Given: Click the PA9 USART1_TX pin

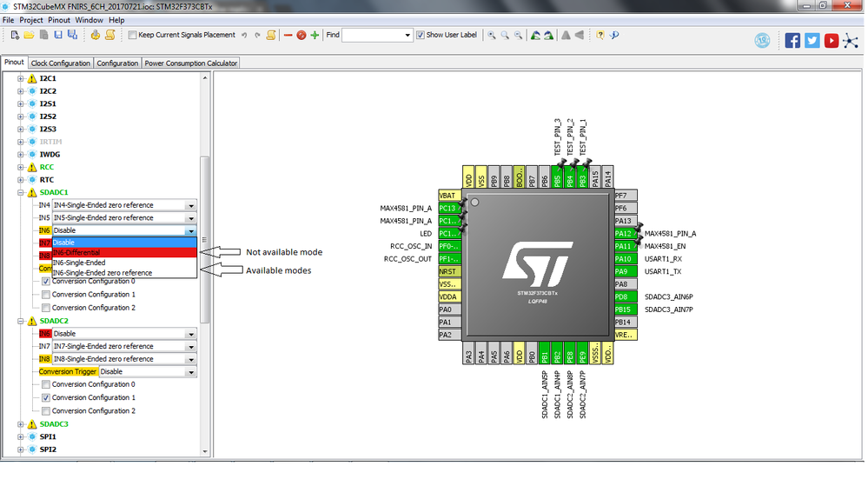Looking at the screenshot, I should 626,271.
